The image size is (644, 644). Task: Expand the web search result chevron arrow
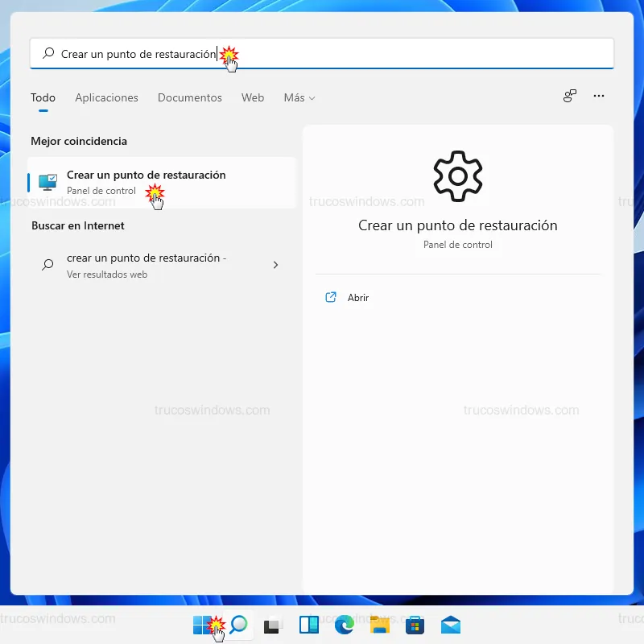point(275,264)
